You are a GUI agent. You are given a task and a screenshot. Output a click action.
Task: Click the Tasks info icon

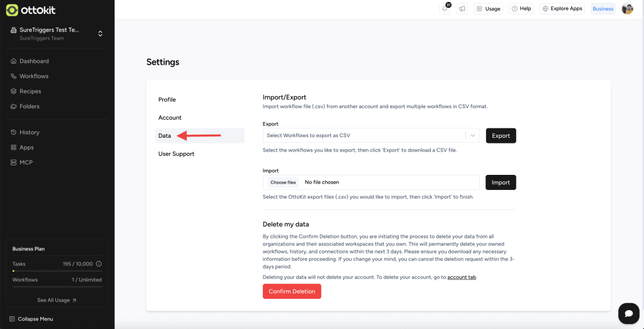click(x=99, y=264)
